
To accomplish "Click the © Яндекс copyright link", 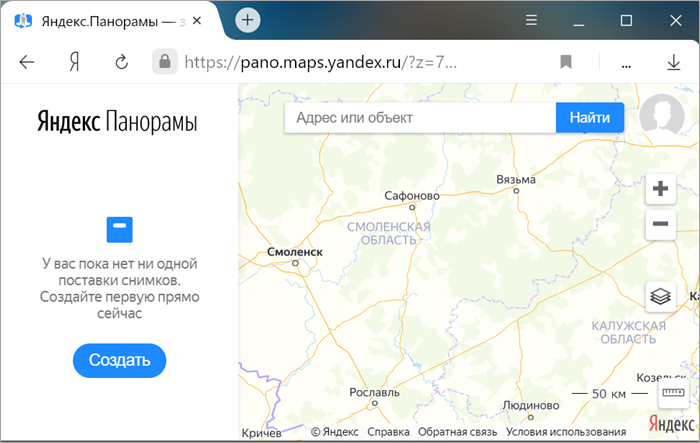I will pyautogui.click(x=334, y=432).
